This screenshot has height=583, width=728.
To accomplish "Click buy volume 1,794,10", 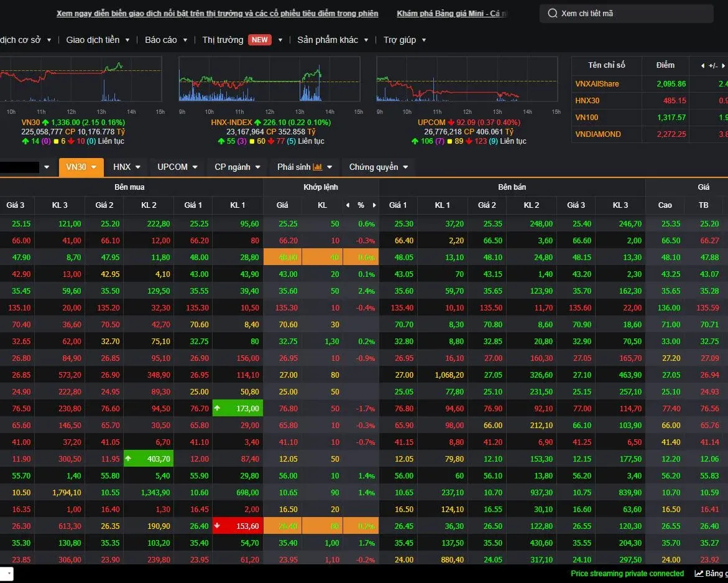I will 67,493.
